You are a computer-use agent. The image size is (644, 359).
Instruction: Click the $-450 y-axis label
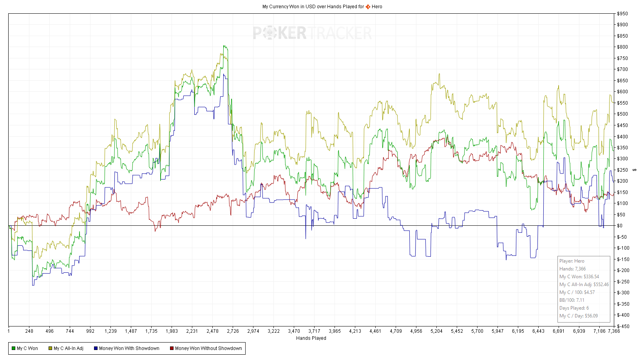(623, 326)
